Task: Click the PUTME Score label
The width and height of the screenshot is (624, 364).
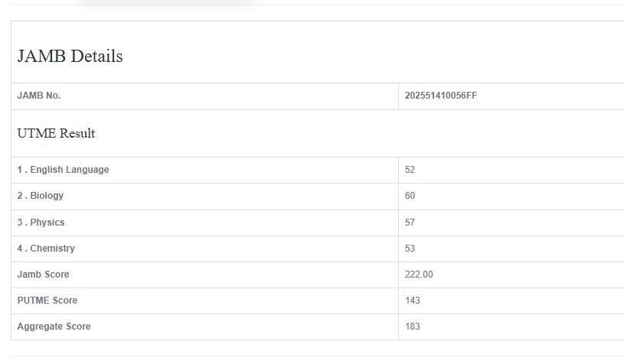Action: [x=47, y=301]
